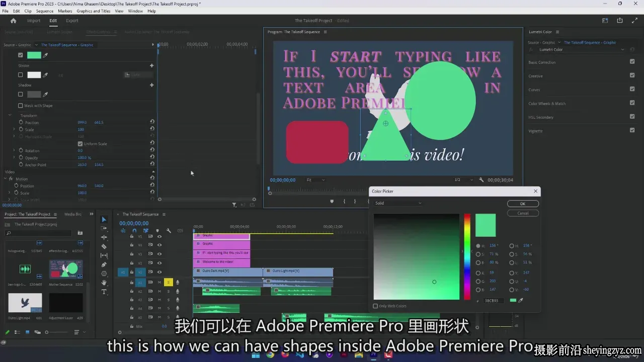Click the green fill color swatch
This screenshot has height=362, width=644.
(x=34, y=55)
